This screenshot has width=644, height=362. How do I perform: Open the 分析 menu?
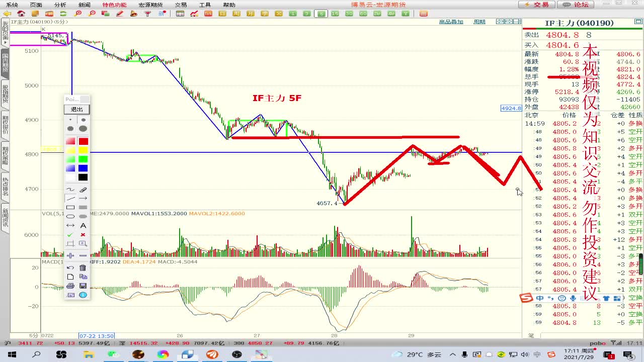[x=60, y=5]
